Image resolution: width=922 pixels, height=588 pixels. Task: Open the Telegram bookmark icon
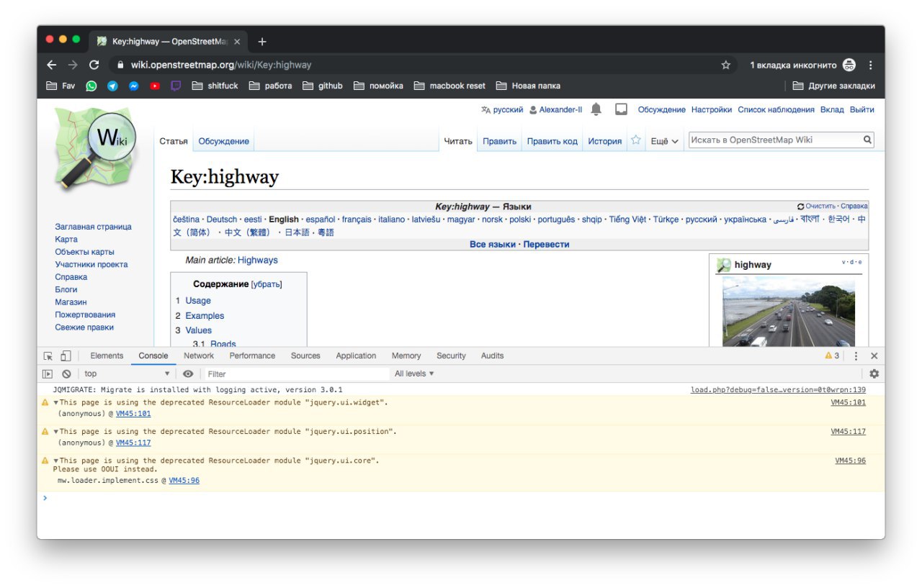tap(112, 86)
